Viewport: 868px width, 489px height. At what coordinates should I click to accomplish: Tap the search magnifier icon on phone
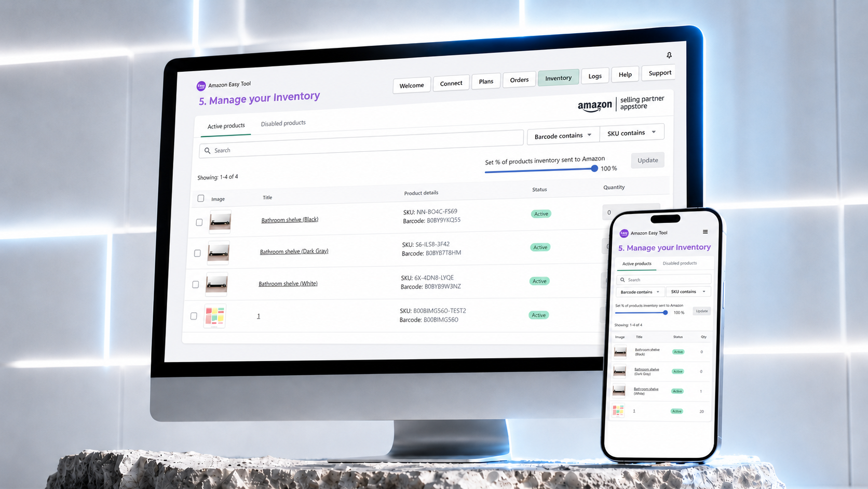pyautogui.click(x=622, y=280)
